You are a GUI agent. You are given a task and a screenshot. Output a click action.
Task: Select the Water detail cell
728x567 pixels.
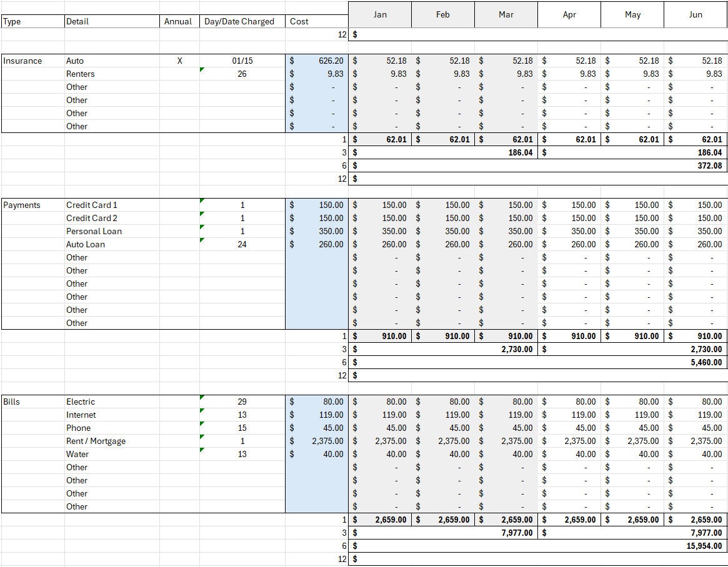[x=112, y=454]
